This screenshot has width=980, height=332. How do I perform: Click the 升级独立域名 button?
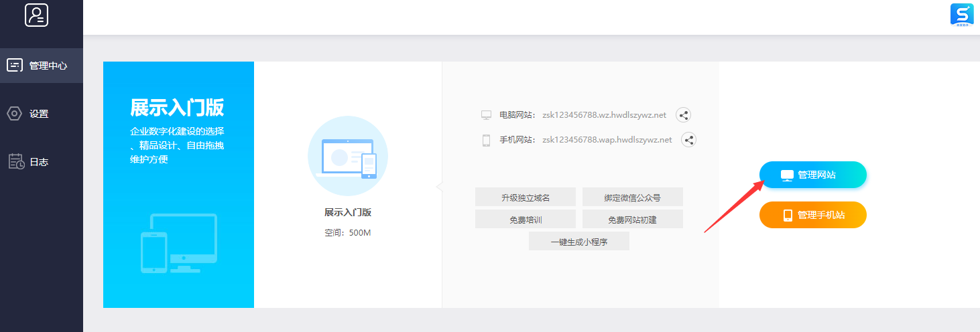pos(525,197)
